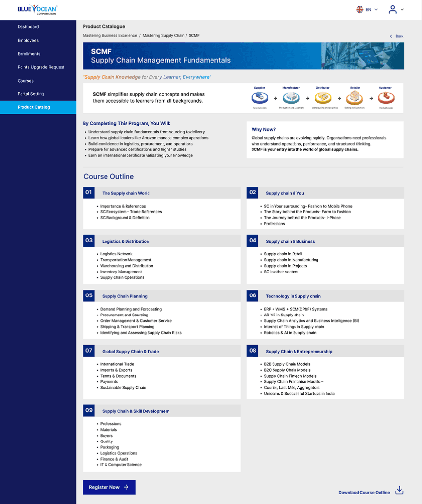The image size is (422, 504).
Task: Click module 02 Supply chain & You header
Action: pyautogui.click(x=325, y=193)
